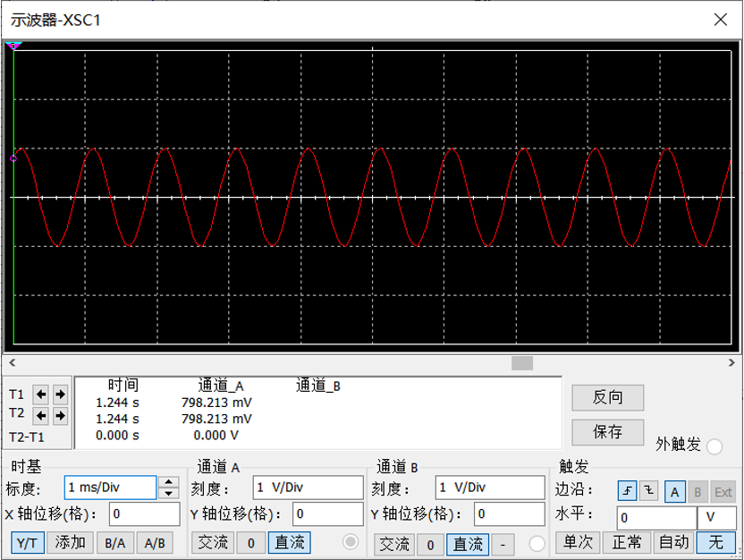
Task: Click the horizontal scrollbar thumb
Action: tap(522, 363)
